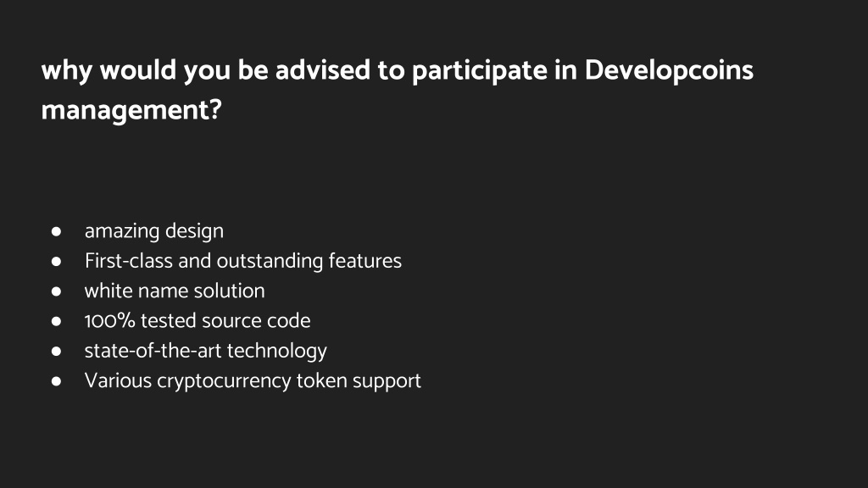
Task: Click the word "outstanding" in the second bullet
Action: point(270,262)
